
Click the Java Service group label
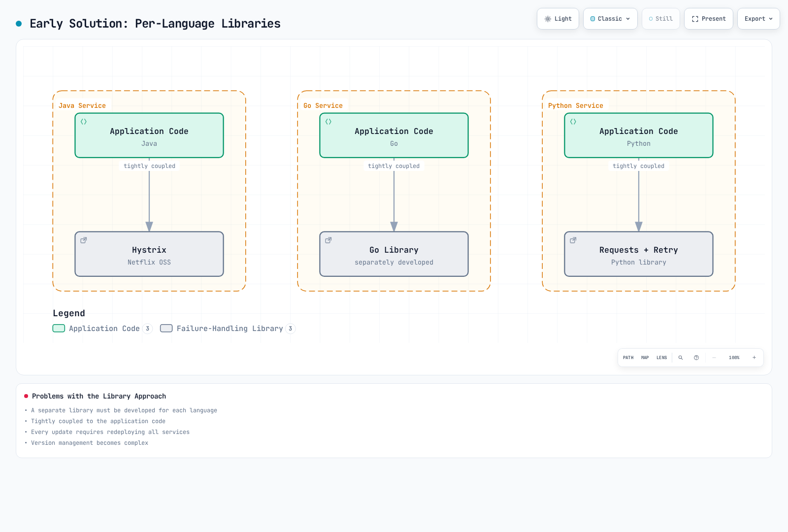(82, 105)
